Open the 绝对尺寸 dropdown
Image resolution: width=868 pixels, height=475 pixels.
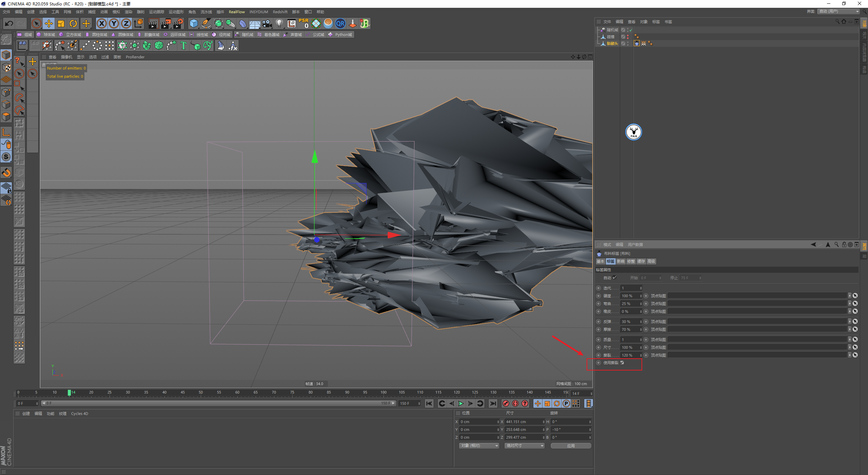pos(524,445)
